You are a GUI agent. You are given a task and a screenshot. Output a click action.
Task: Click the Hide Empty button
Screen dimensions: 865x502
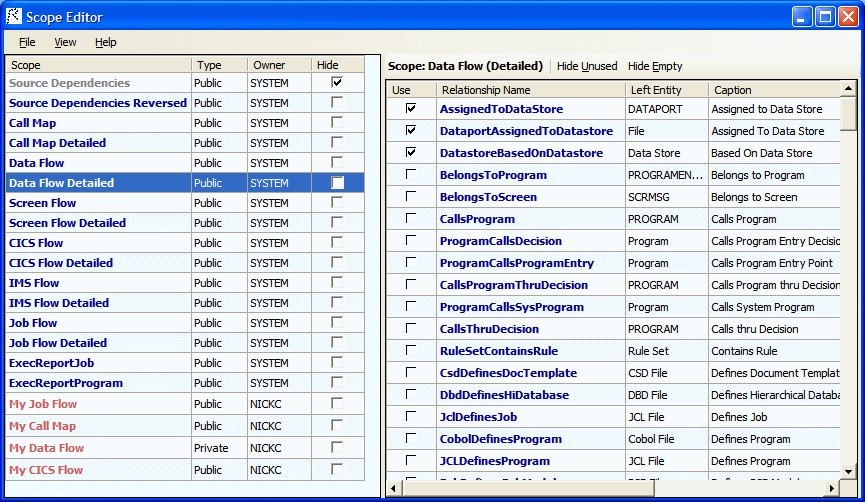655,66
